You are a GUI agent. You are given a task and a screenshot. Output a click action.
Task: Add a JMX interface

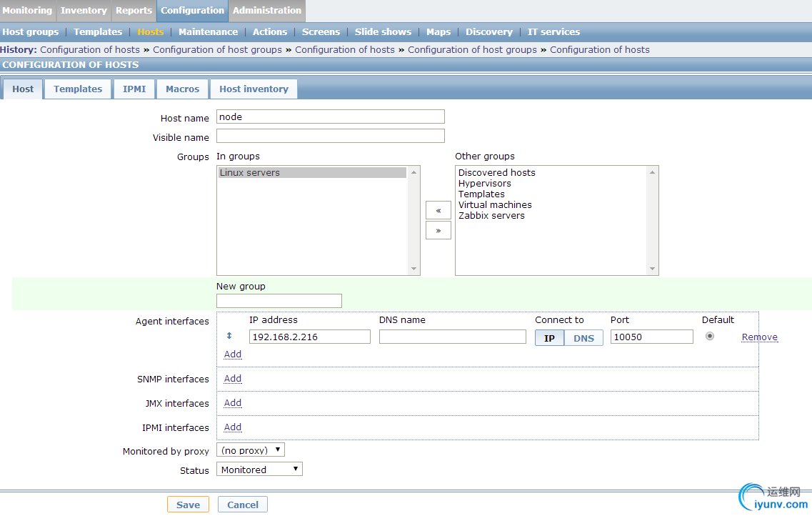233,402
